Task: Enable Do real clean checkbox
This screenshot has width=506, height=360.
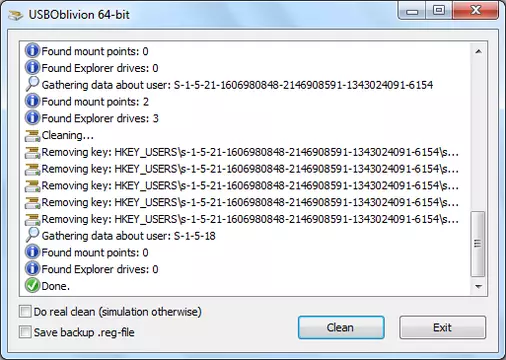Action: coord(25,312)
